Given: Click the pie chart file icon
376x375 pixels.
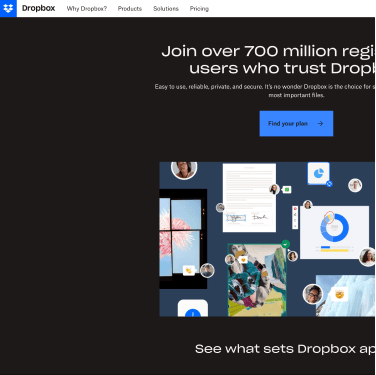Looking at the screenshot, I should pyautogui.click(x=319, y=173).
